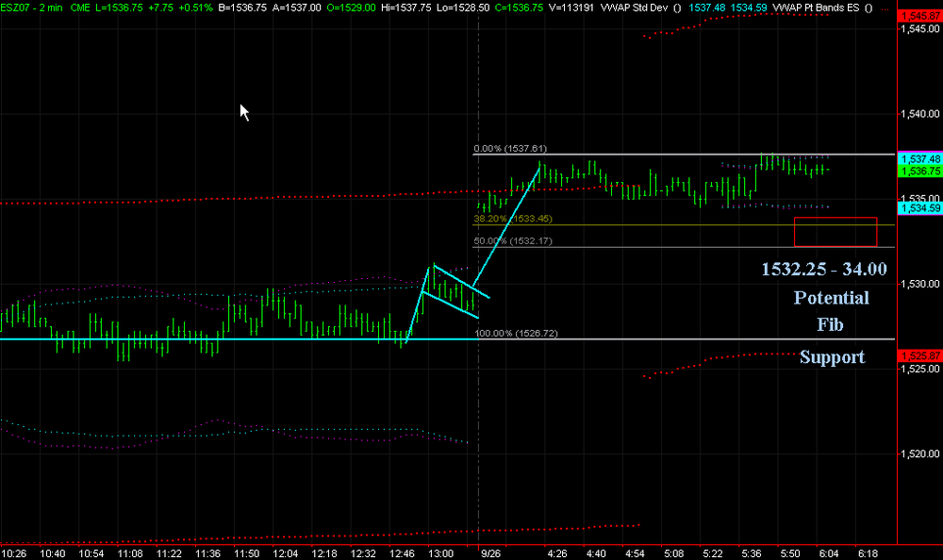The width and height of the screenshot is (943, 560).
Task: Click the "11:22" time axis label
Action: 169,553
